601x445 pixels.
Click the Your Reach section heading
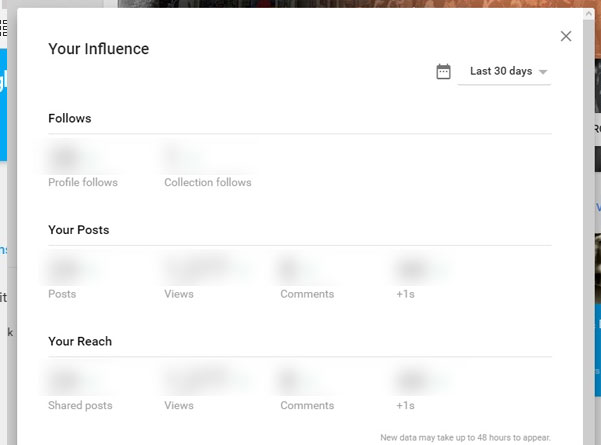pyautogui.click(x=80, y=341)
